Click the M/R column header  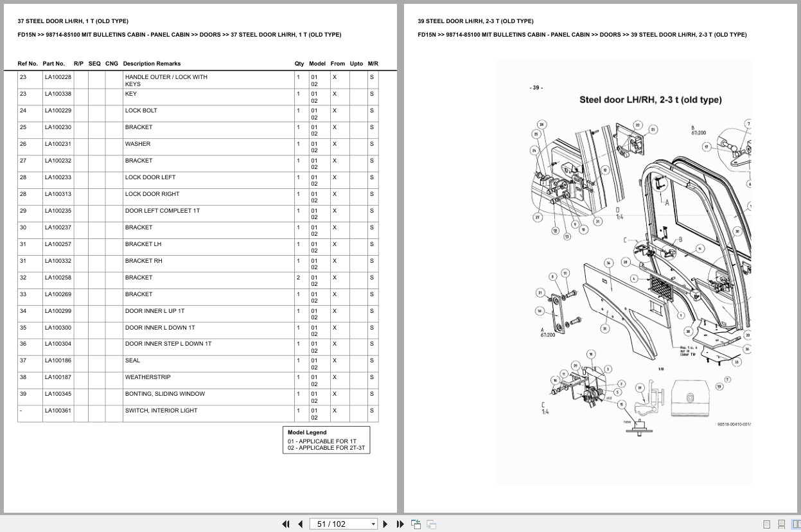(373, 64)
